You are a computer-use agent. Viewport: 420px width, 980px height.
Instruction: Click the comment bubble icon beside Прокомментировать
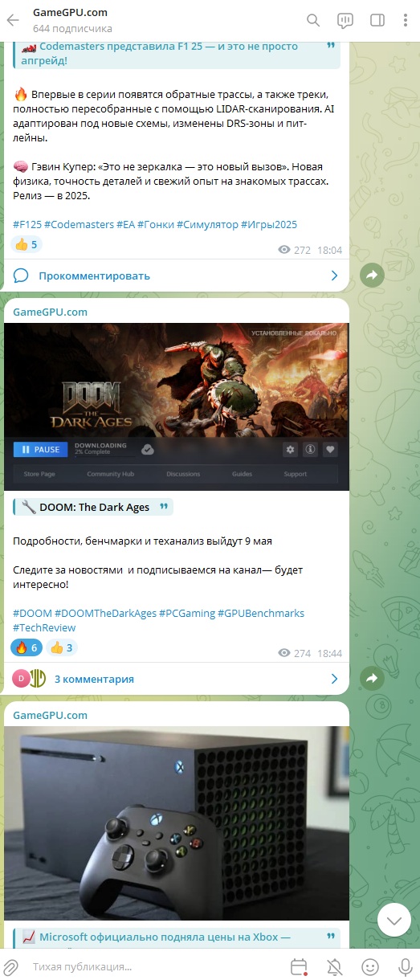coord(21,276)
